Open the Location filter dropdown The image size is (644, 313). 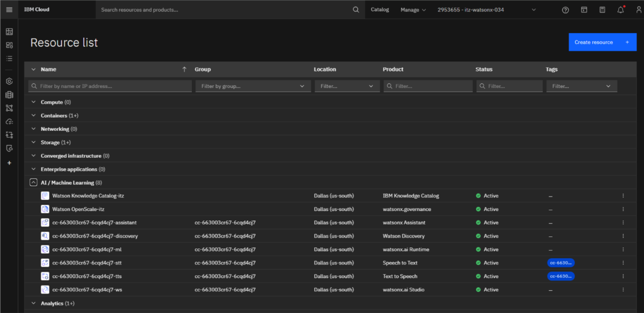[347, 86]
